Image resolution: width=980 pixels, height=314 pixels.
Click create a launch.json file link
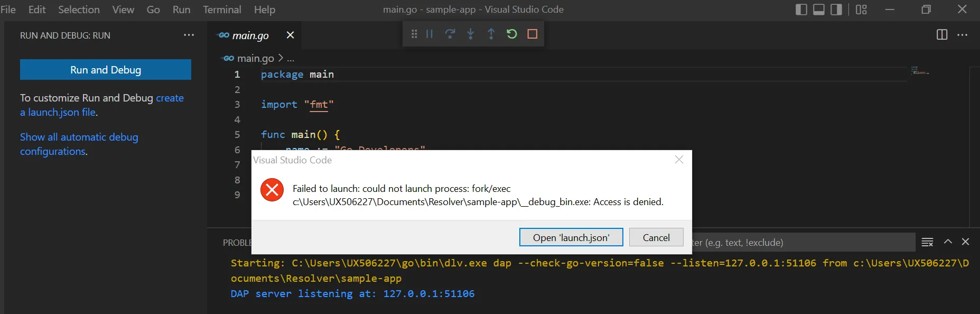coord(102,105)
